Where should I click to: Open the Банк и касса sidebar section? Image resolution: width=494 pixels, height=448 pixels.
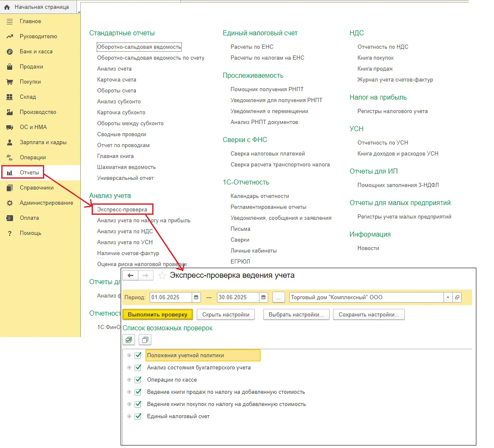(x=36, y=52)
